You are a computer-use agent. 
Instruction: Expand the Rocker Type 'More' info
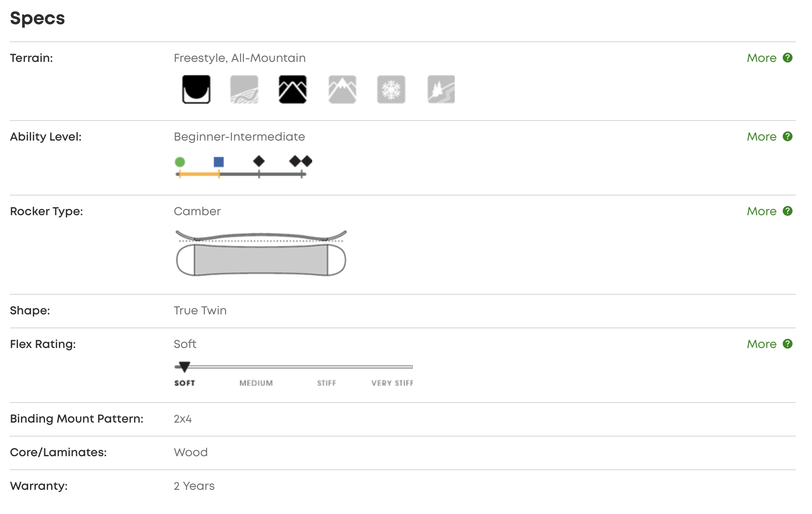pyautogui.click(x=761, y=212)
